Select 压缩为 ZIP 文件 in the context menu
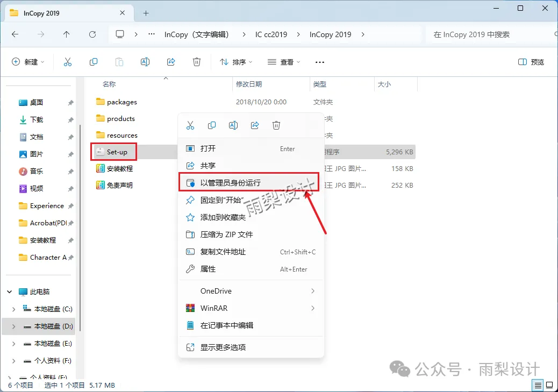558x392 pixels. tap(251, 234)
